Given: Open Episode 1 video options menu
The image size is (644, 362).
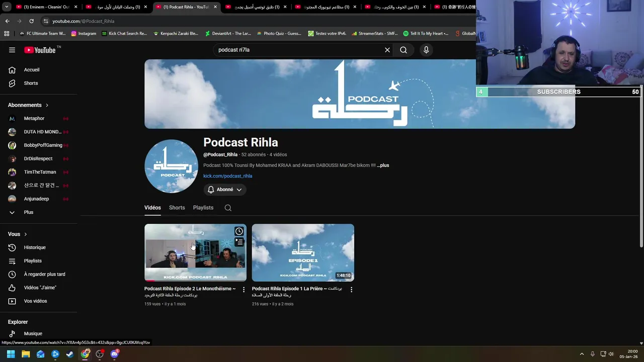Looking at the screenshot, I should tap(351, 290).
